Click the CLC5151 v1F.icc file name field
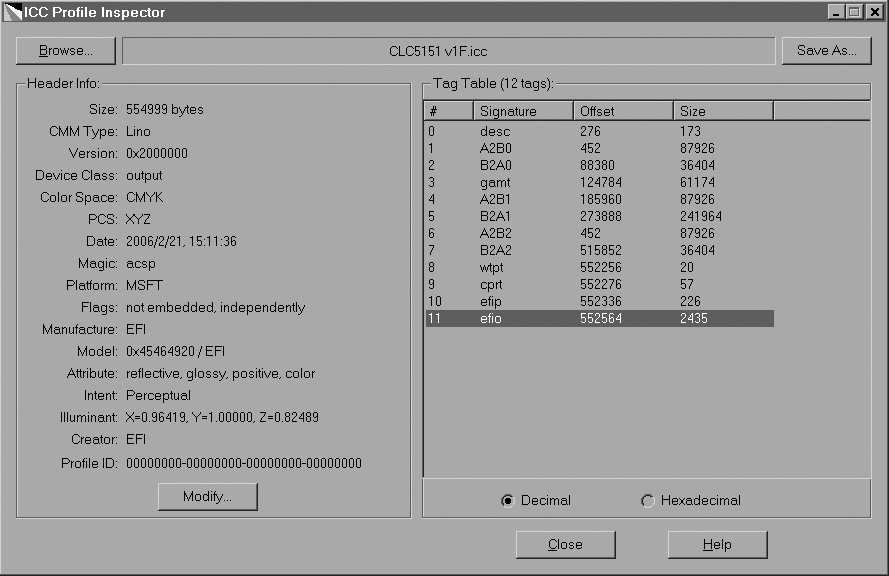The image size is (889, 576). tap(448, 51)
